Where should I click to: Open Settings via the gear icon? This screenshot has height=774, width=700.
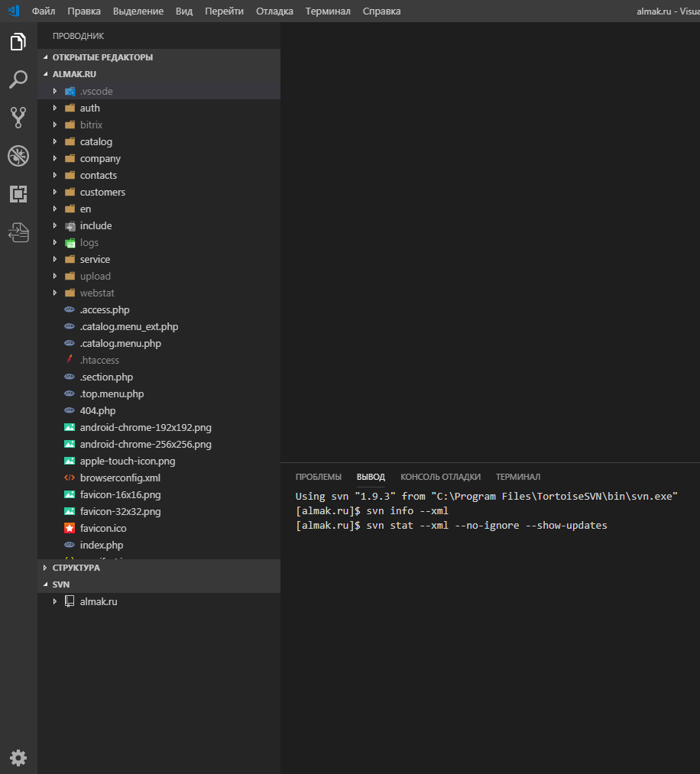(18, 757)
